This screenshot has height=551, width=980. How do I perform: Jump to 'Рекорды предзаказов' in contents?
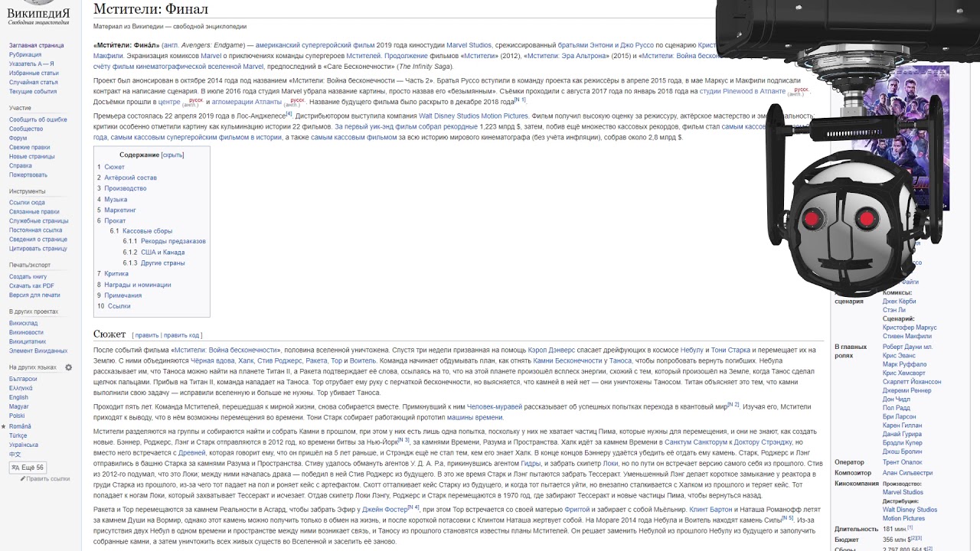click(173, 241)
